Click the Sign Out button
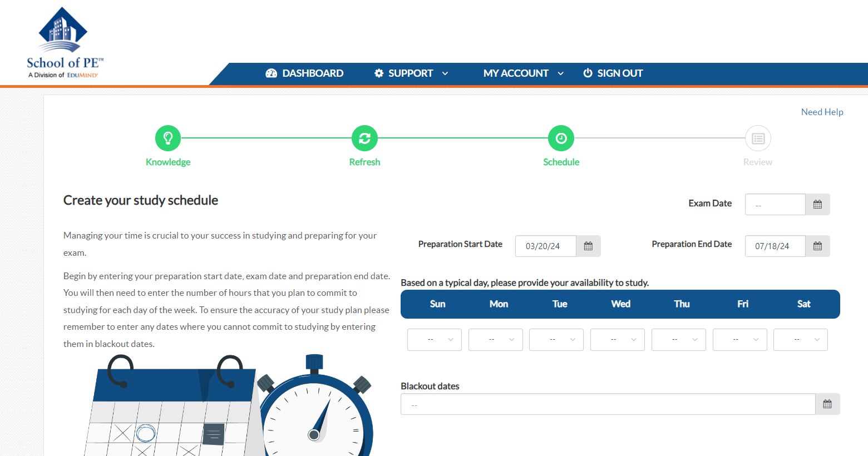868x456 pixels. pyautogui.click(x=613, y=73)
